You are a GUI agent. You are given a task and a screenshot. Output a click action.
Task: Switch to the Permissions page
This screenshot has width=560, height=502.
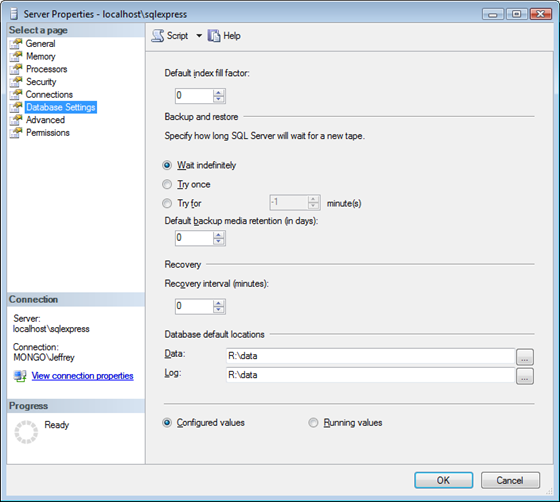(x=48, y=133)
